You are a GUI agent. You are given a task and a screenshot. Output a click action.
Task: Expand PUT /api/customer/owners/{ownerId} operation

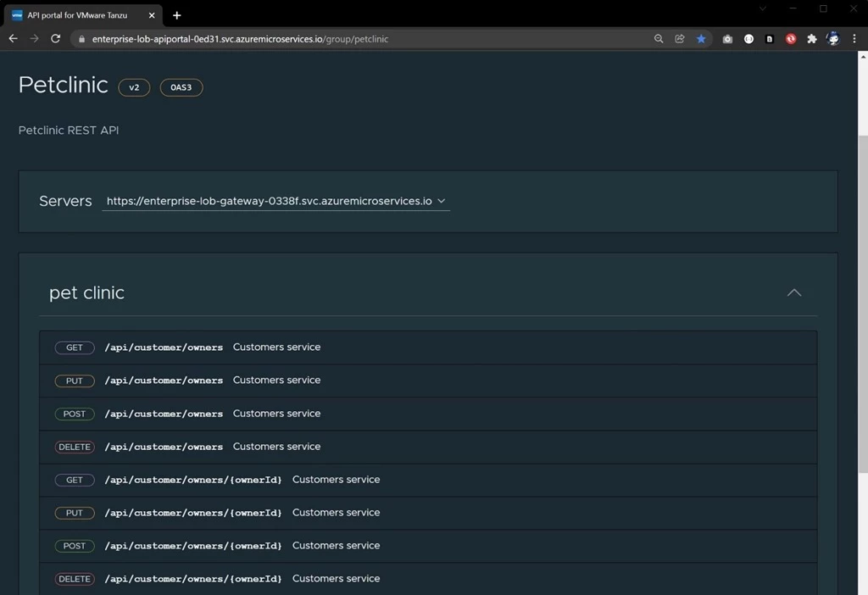coord(428,513)
